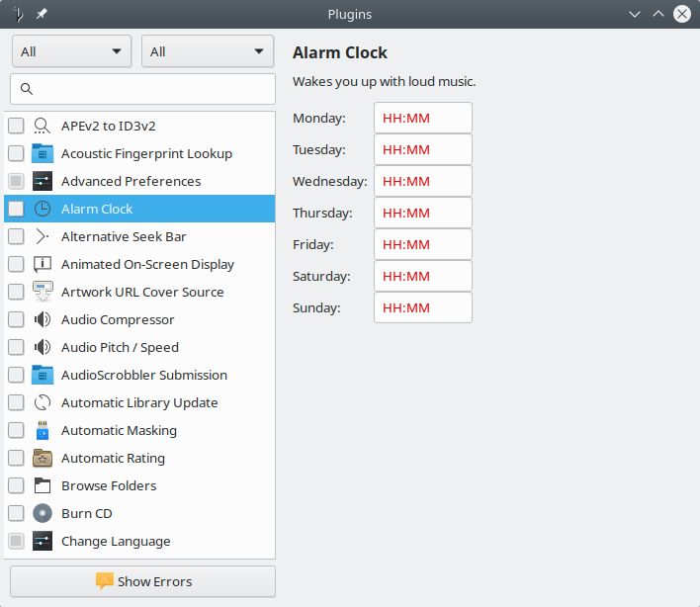Enable the Acoustic Fingerprint Lookup checkbox

pos(16,153)
